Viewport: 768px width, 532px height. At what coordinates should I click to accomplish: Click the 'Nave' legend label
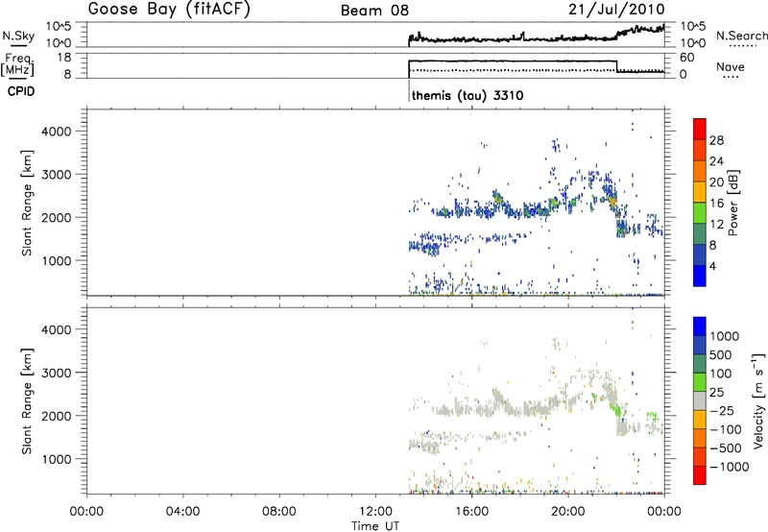[x=730, y=66]
